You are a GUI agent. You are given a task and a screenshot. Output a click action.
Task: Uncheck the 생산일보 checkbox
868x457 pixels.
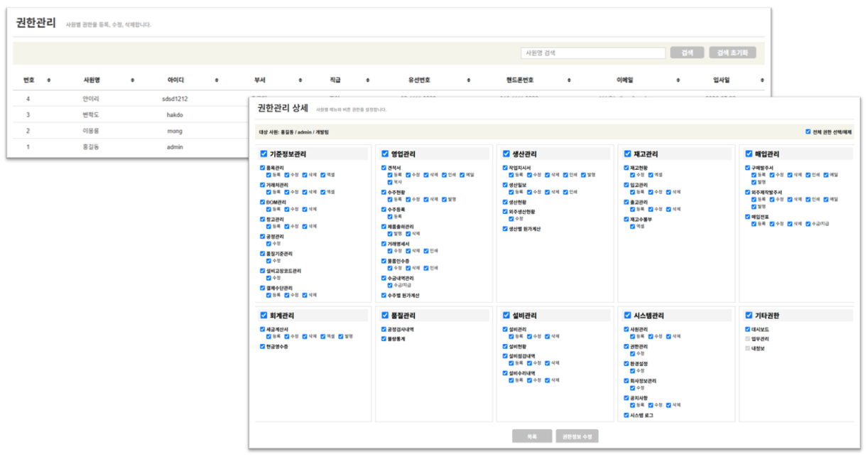pos(505,185)
